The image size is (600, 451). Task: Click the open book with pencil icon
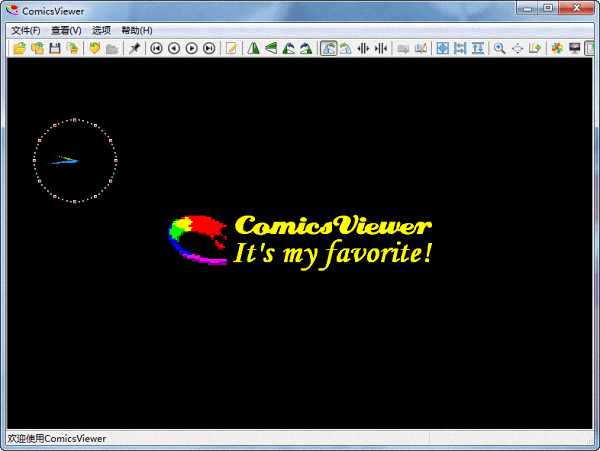421,48
